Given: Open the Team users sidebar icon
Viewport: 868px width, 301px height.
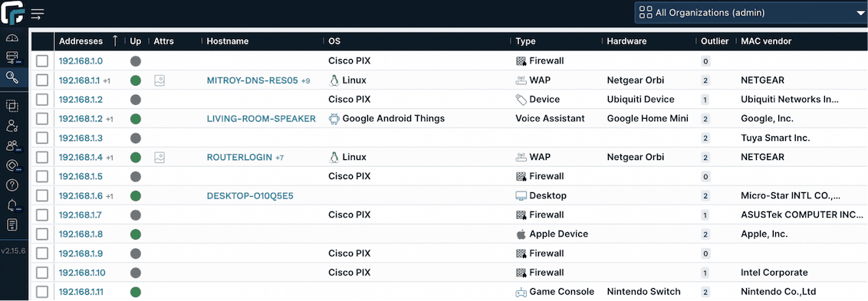Looking at the screenshot, I should [13, 146].
